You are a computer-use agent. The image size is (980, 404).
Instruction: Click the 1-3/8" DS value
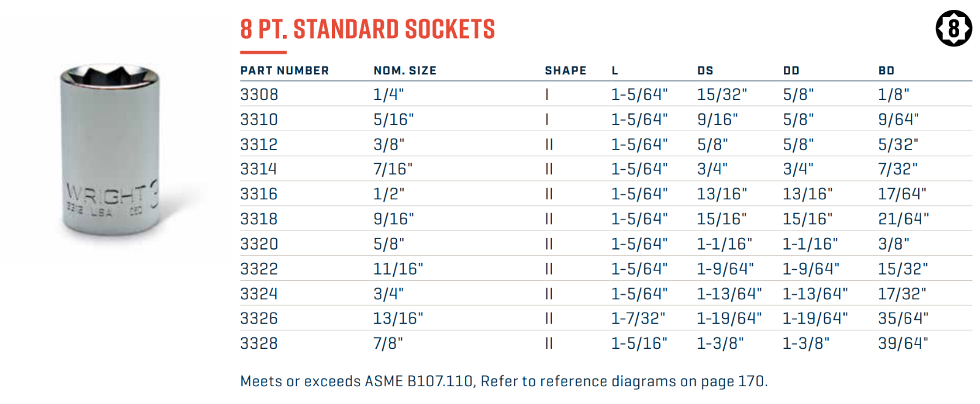[x=720, y=343]
